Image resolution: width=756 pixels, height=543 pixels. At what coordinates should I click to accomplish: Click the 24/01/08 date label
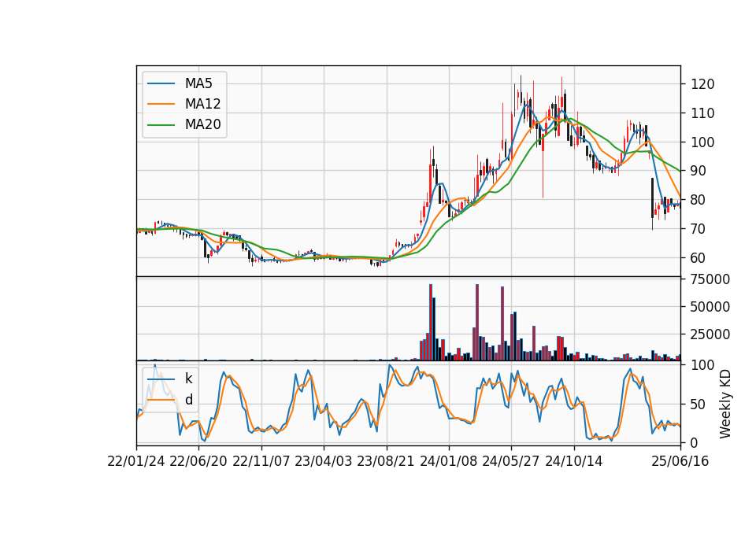(x=448, y=462)
